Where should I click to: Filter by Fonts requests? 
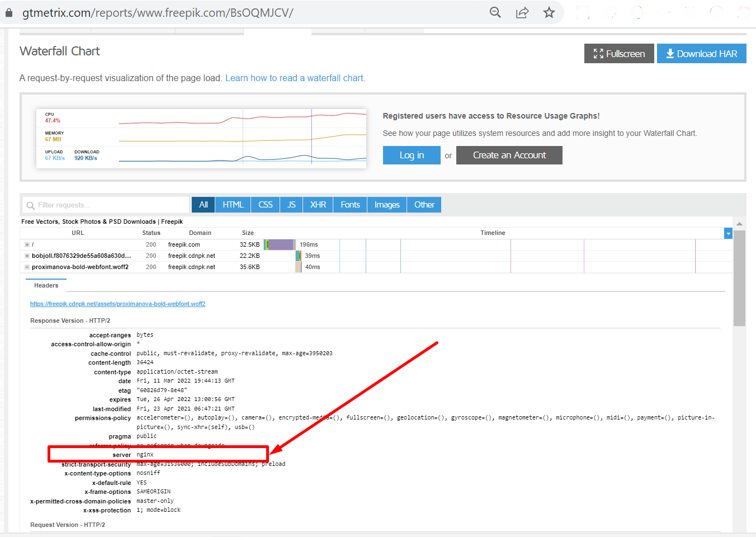click(350, 205)
